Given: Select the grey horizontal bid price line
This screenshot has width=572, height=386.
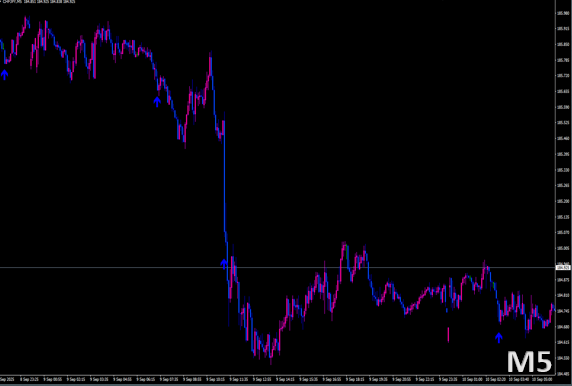Looking at the screenshot, I should pos(277,267).
